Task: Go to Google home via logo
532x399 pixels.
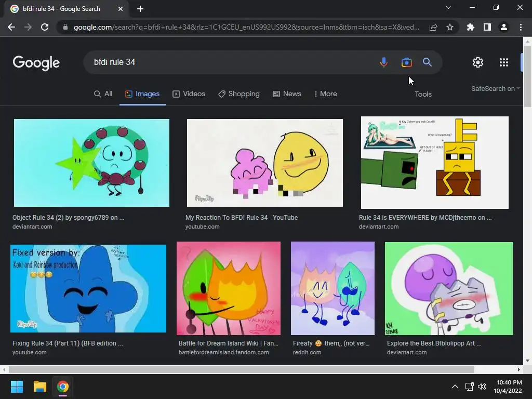Action: (x=36, y=63)
